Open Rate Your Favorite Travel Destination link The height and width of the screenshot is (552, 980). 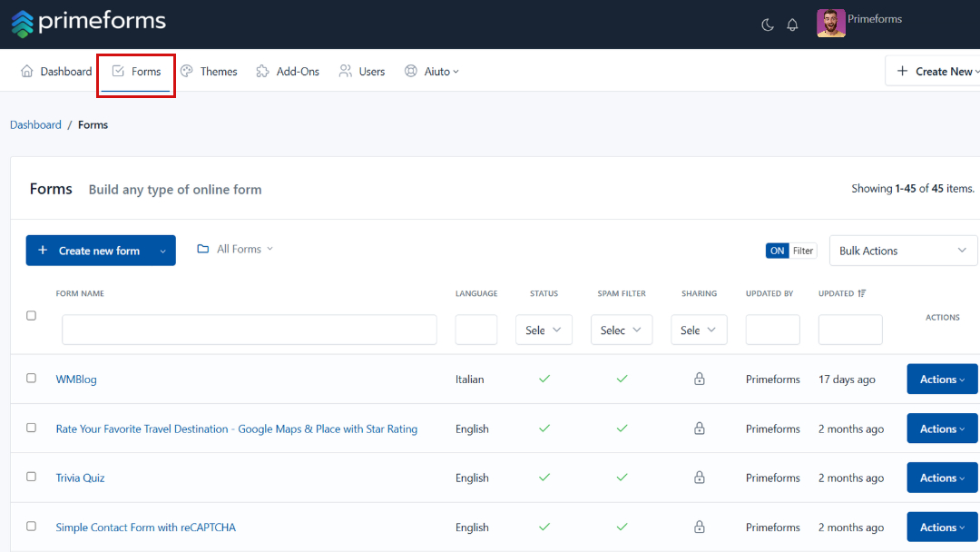point(236,429)
